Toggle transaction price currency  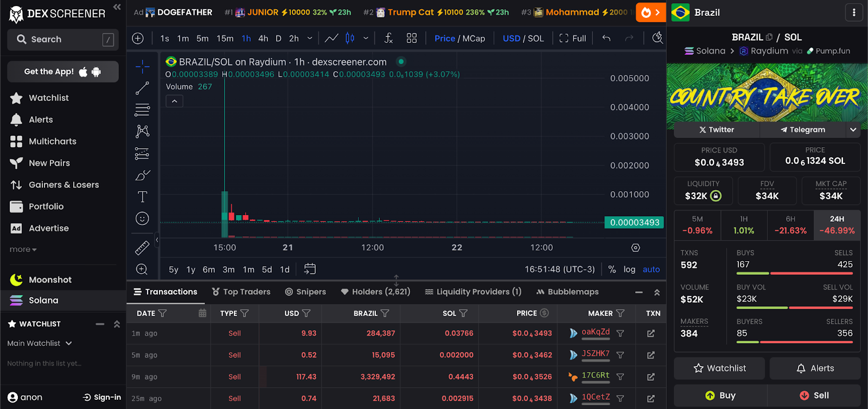click(x=545, y=313)
